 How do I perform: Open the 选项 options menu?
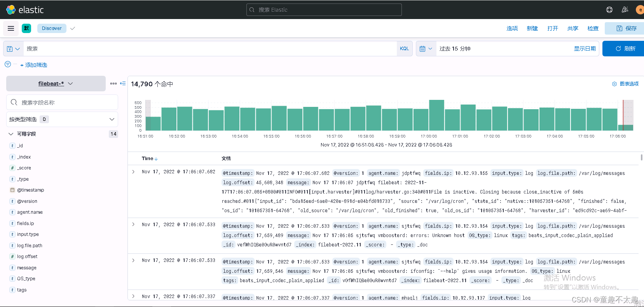[512, 28]
